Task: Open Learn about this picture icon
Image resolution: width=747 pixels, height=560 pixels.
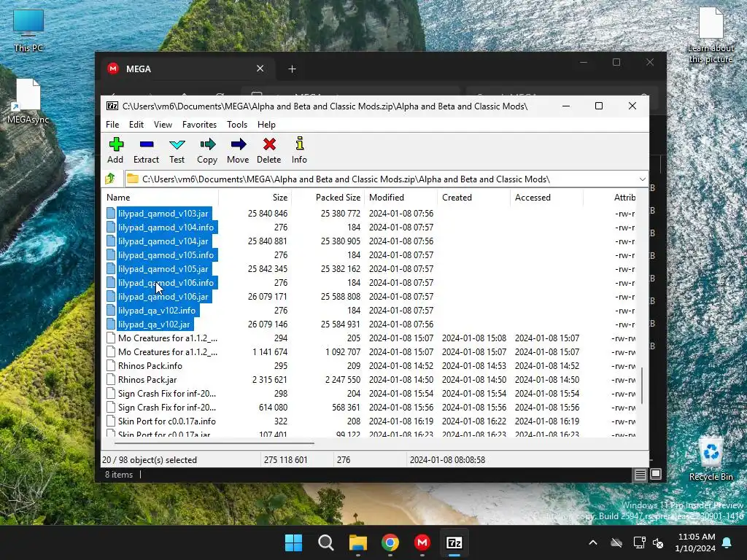Action: pos(711,35)
